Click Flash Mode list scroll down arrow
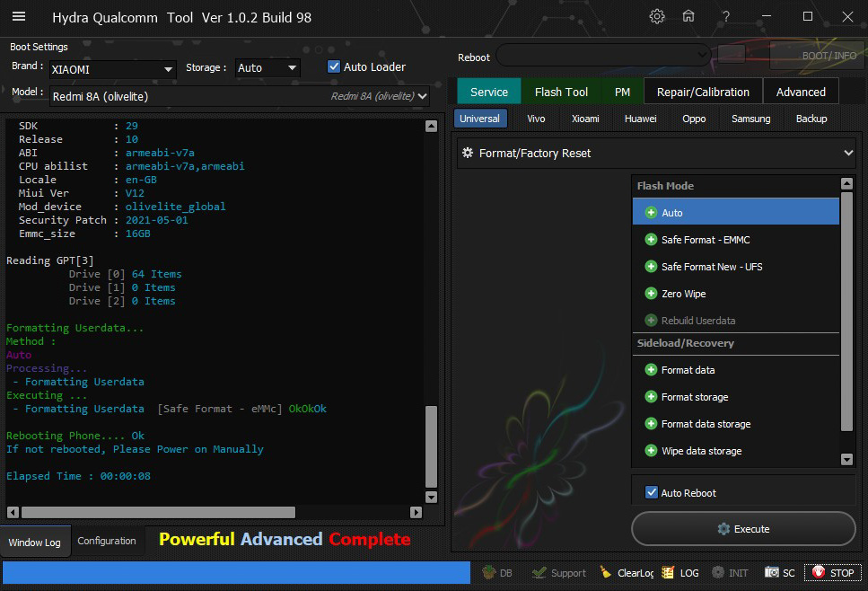This screenshot has height=591, width=868. 846,459
